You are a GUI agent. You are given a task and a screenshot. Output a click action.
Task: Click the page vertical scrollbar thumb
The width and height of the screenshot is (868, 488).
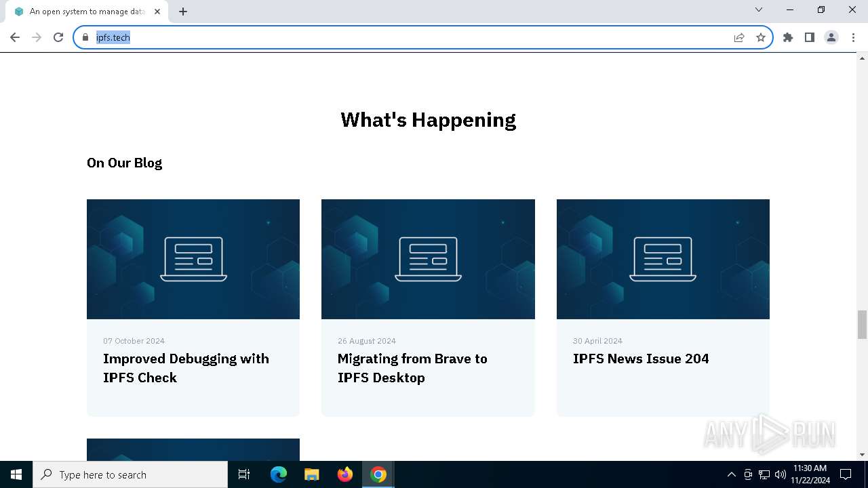863,324
